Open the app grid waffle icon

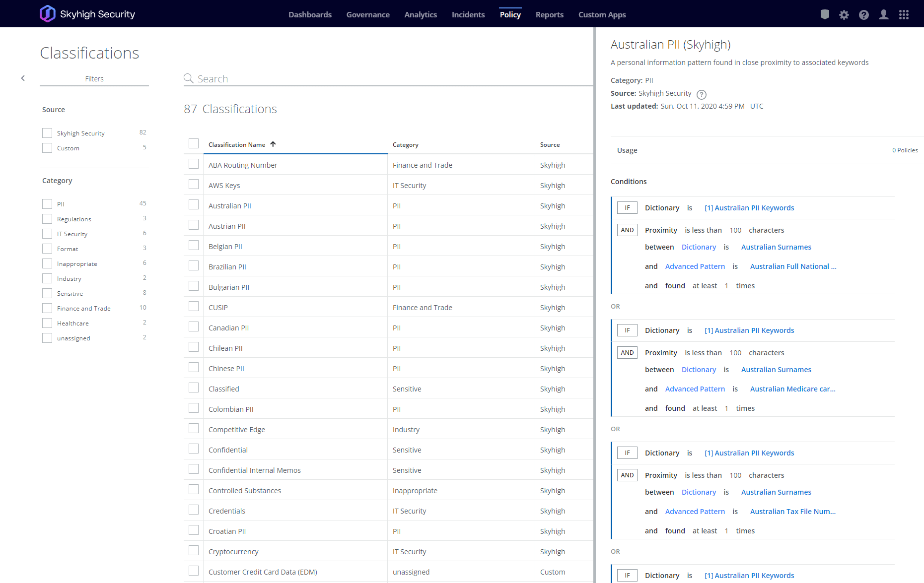pos(904,14)
